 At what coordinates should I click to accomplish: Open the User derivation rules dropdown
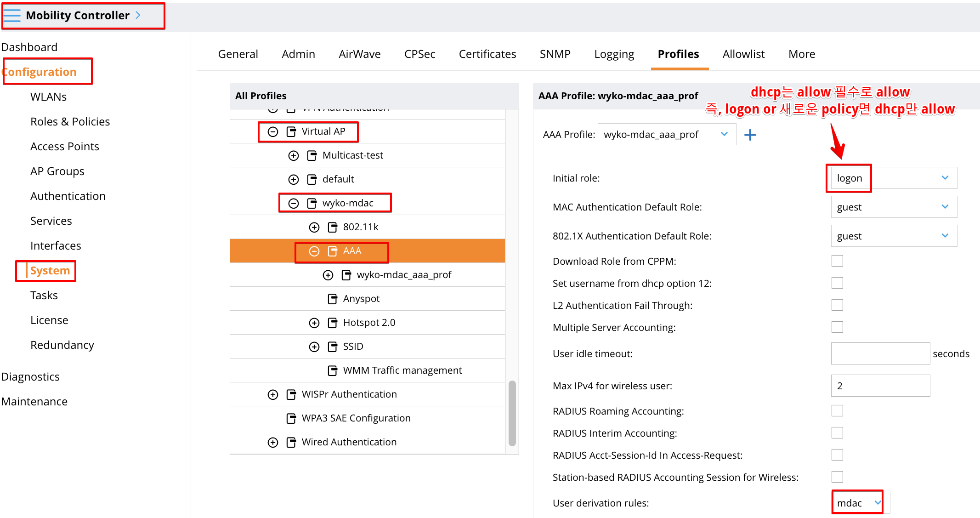(857, 503)
